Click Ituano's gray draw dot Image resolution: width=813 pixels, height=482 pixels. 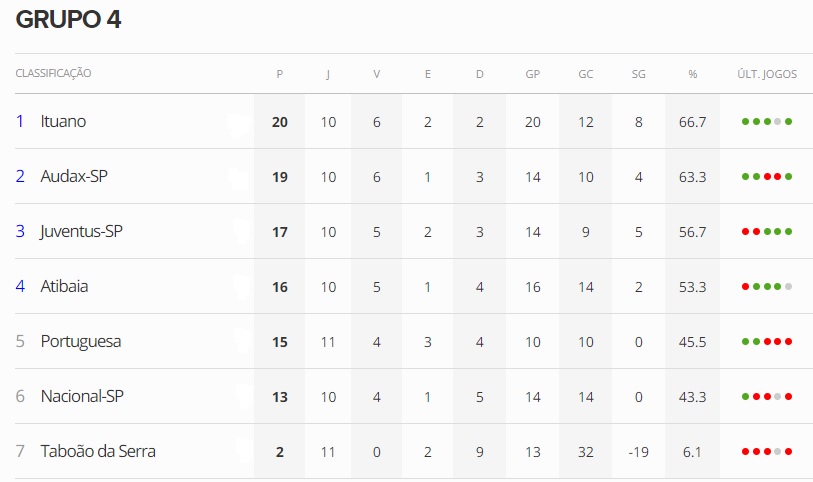point(778,122)
